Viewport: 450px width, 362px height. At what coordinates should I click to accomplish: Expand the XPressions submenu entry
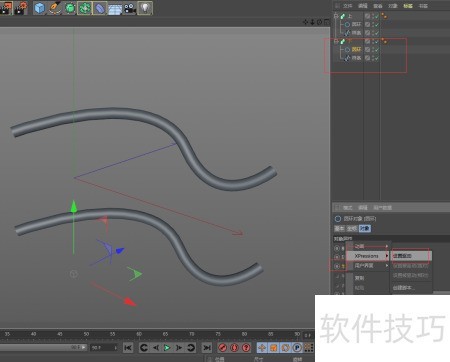[x=368, y=256]
